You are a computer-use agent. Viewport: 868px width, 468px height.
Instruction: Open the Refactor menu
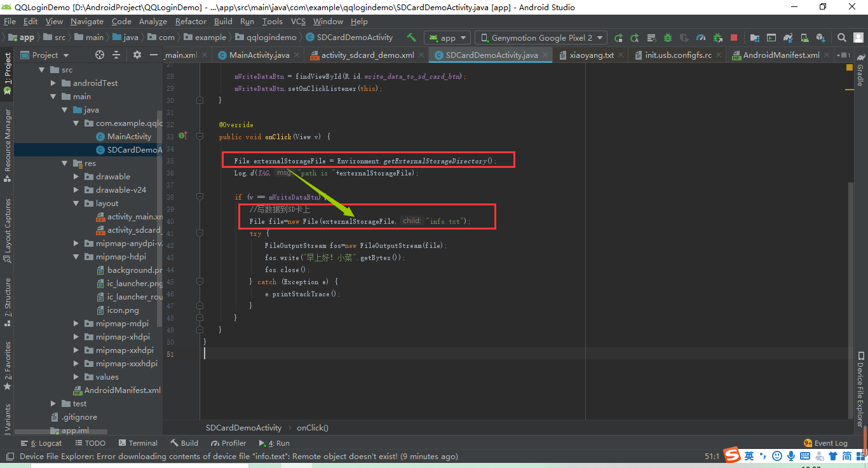[191, 21]
